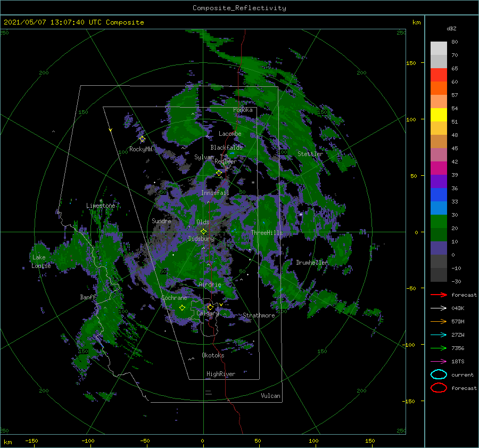Click the RockyMH label on the map
Viewport: 479px width, 448px height.
click(x=141, y=149)
